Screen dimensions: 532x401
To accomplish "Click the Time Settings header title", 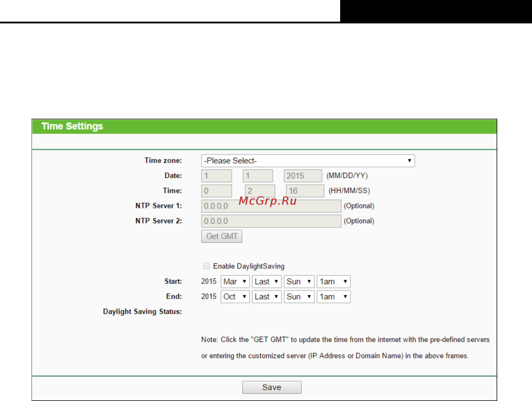I will click(72, 126).
